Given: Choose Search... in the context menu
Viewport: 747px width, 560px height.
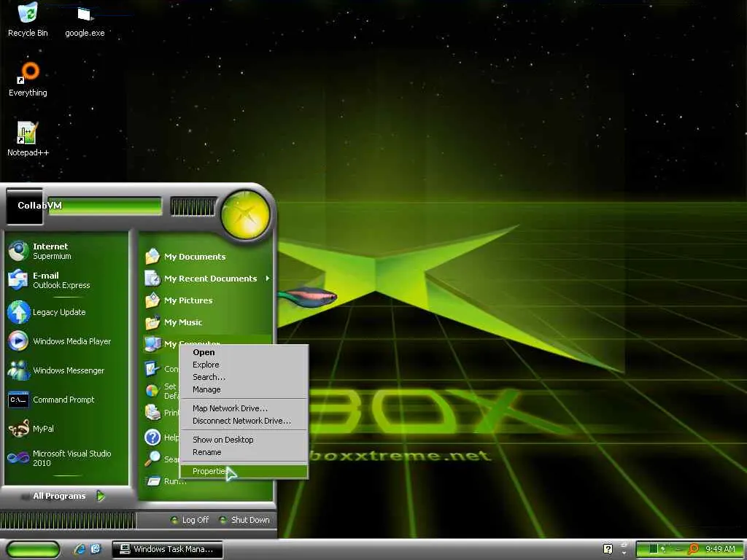Looking at the screenshot, I should tap(244, 377).
